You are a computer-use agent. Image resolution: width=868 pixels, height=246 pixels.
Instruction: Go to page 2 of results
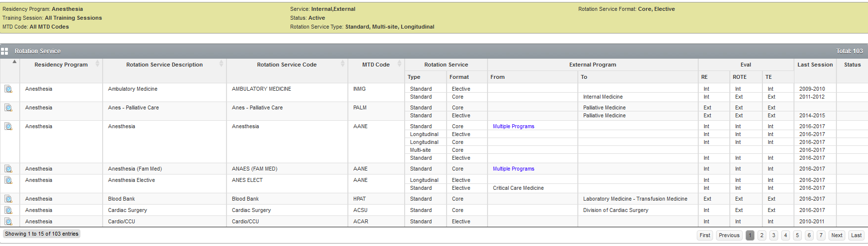[x=762, y=236]
